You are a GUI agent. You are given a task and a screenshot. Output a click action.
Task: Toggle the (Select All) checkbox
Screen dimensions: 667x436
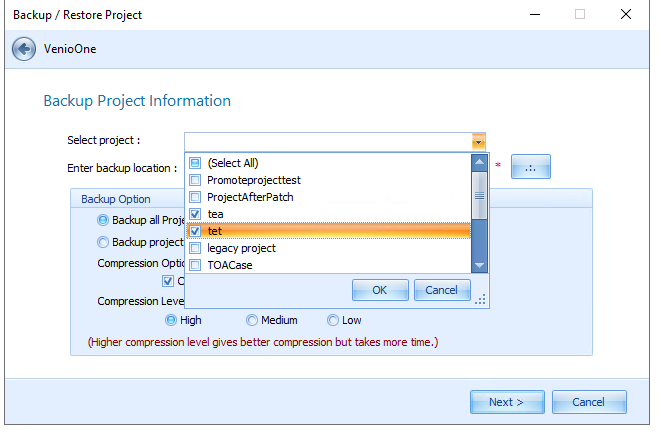[x=195, y=163]
